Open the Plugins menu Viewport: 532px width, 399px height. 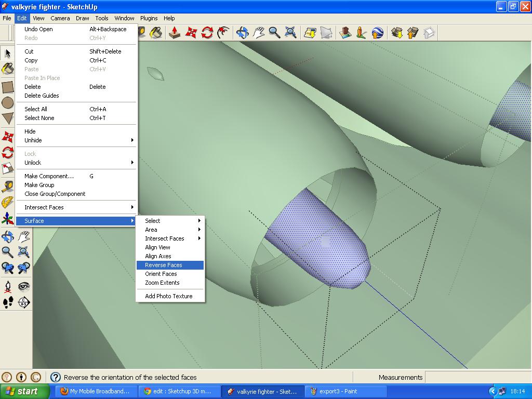(x=149, y=18)
